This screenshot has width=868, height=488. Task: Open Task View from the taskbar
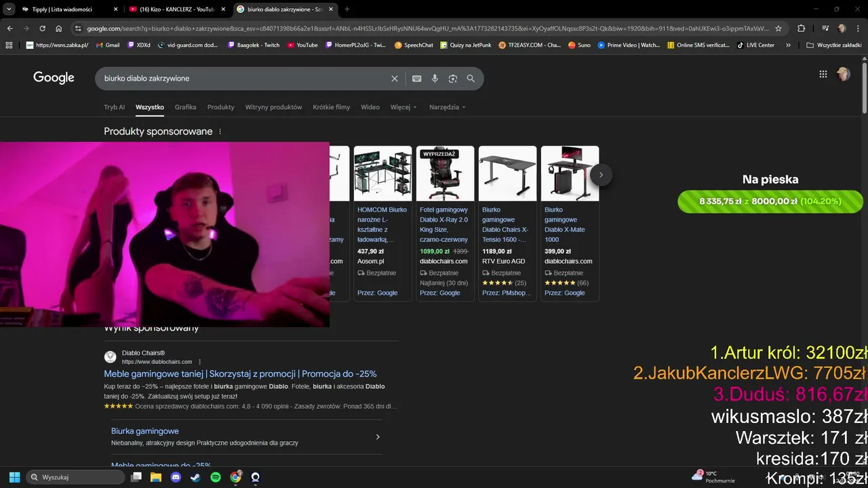(x=136, y=477)
